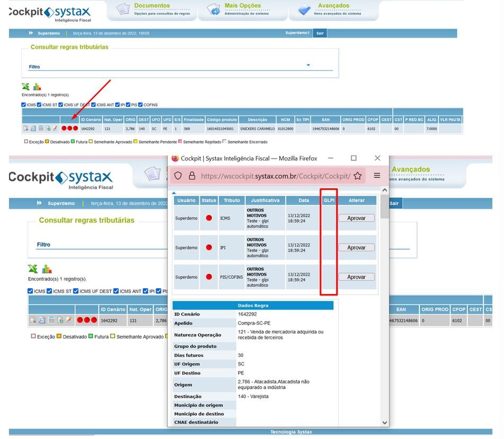The image size is (504, 439).
Task: Click Sair button on upper page
Action: 320,33
